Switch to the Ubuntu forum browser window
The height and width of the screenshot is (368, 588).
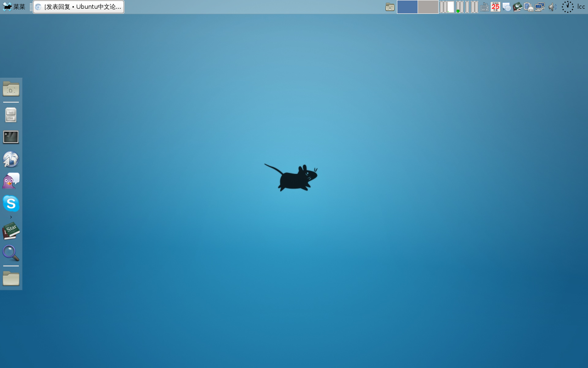(79, 7)
